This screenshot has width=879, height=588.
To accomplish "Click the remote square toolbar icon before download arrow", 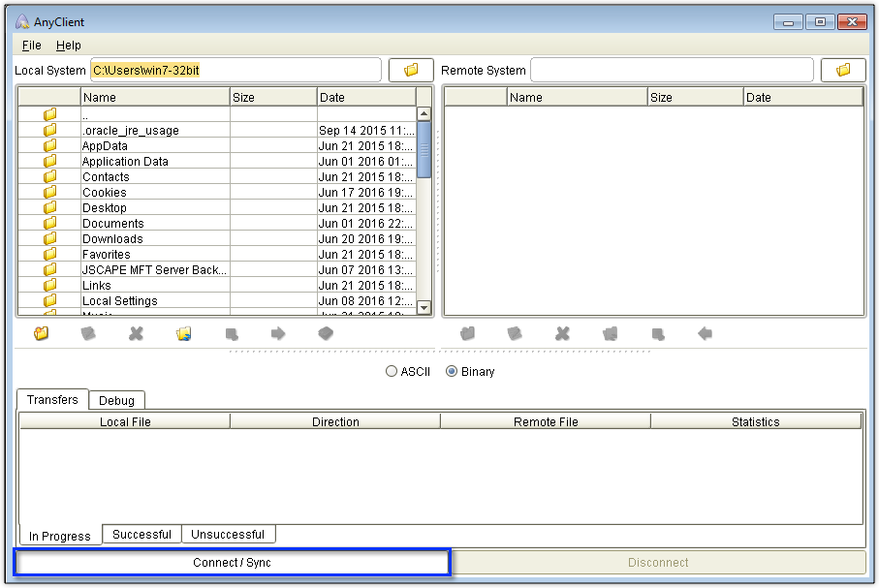I will pos(658,334).
